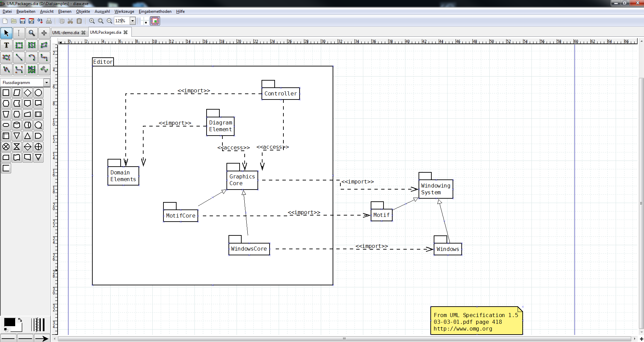The width and height of the screenshot is (644, 342).
Task: Click the background white color swatch
Action: [19, 328]
